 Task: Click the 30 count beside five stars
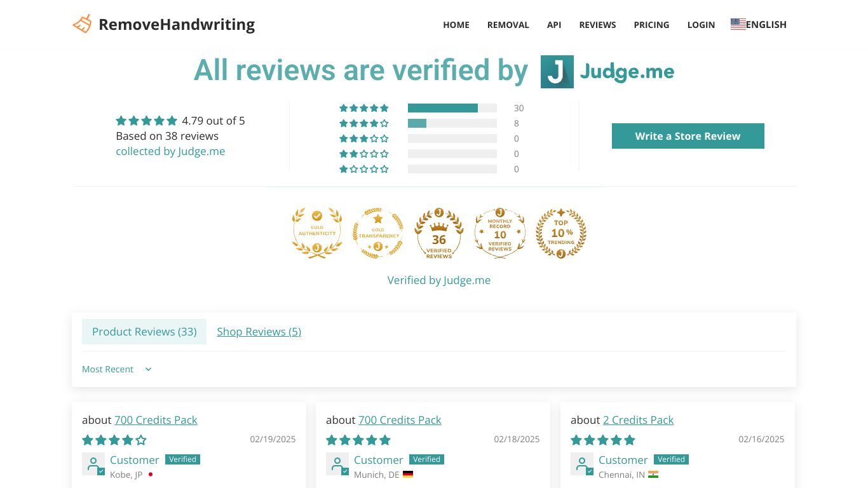[519, 108]
